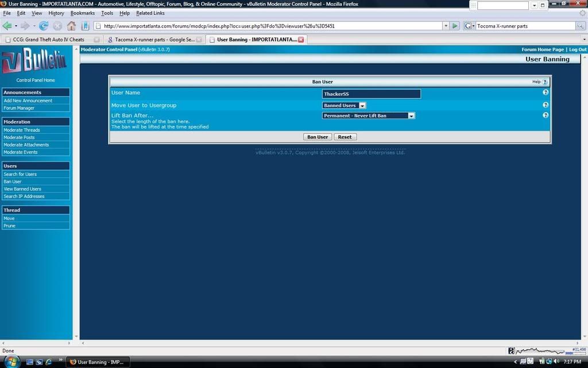Open View Banned Users link in sidebar
The height and width of the screenshot is (368, 588).
[x=22, y=189]
